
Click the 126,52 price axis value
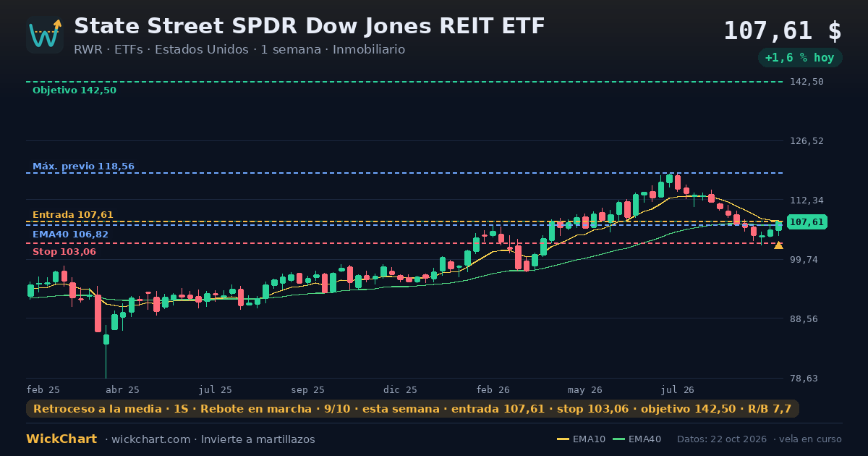pos(808,141)
